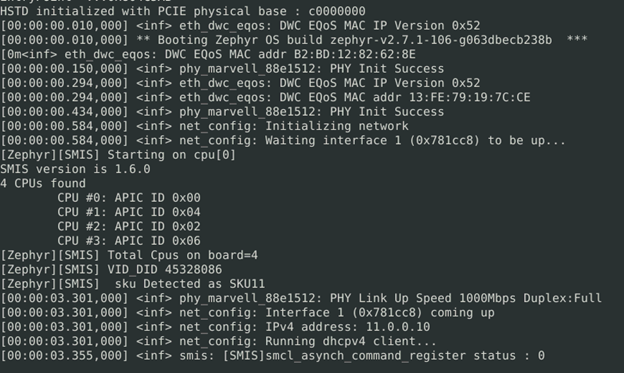This screenshot has height=373, width=624.
Task: Click 'smcl_asynch_command_register status' line
Action: click(x=272, y=355)
